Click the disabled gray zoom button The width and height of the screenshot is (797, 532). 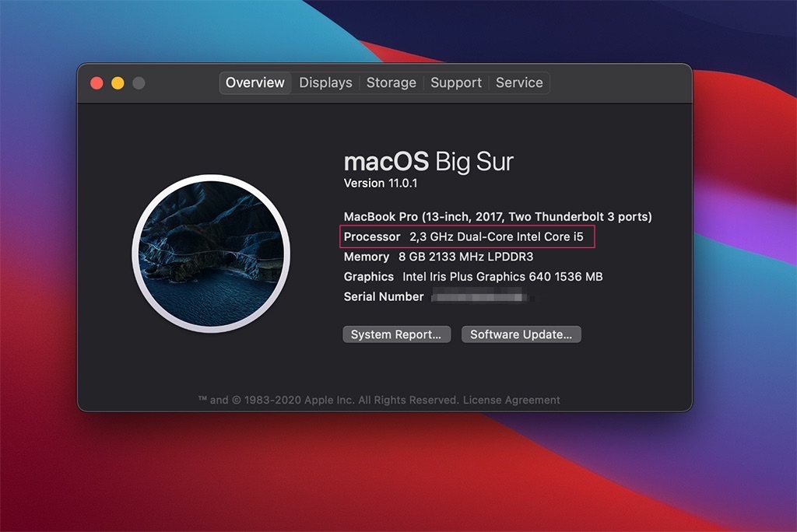(x=139, y=82)
